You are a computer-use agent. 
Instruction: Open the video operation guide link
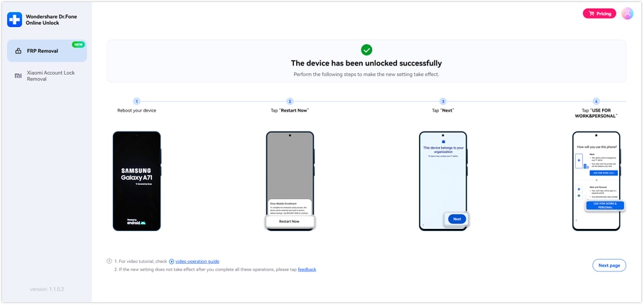pos(197,262)
